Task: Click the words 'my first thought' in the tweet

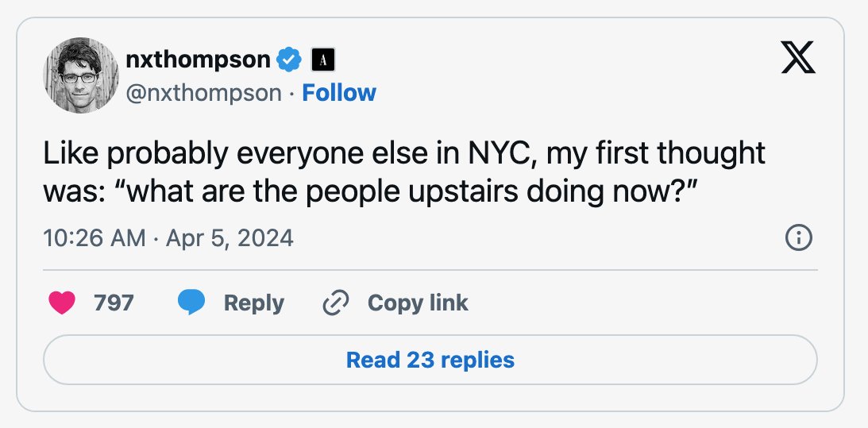Action: coord(656,154)
